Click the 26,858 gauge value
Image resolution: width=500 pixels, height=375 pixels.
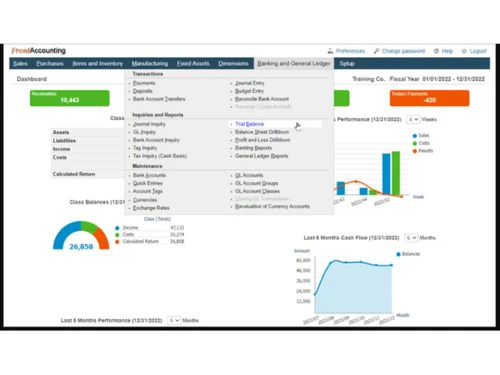click(x=81, y=247)
